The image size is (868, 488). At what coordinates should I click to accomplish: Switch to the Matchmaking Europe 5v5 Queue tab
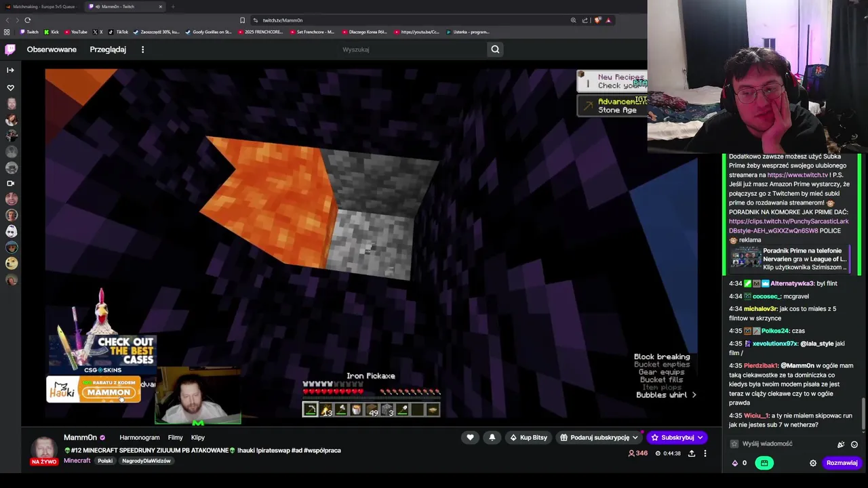43,7
